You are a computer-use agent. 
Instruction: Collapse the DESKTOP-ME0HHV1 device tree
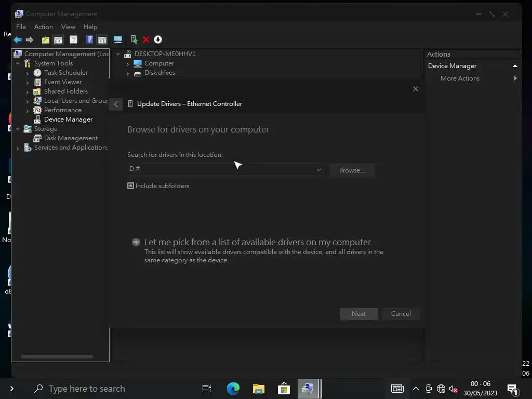point(118,54)
